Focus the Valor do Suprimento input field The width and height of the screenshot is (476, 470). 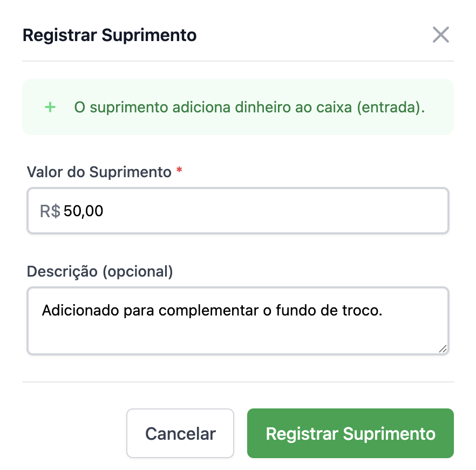(259, 211)
